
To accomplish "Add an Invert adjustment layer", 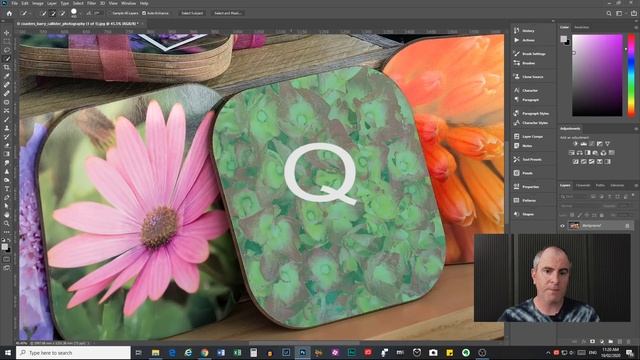I will (576, 162).
